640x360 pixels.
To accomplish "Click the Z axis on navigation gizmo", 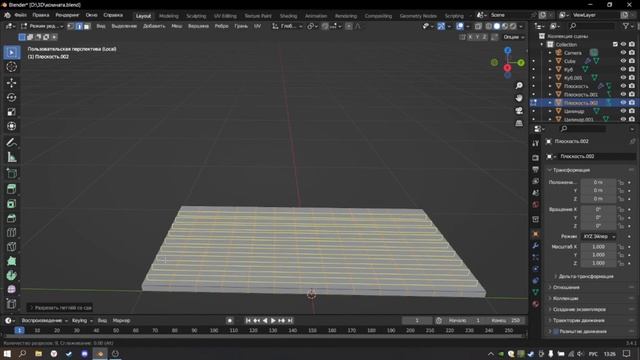I will pos(507,50).
